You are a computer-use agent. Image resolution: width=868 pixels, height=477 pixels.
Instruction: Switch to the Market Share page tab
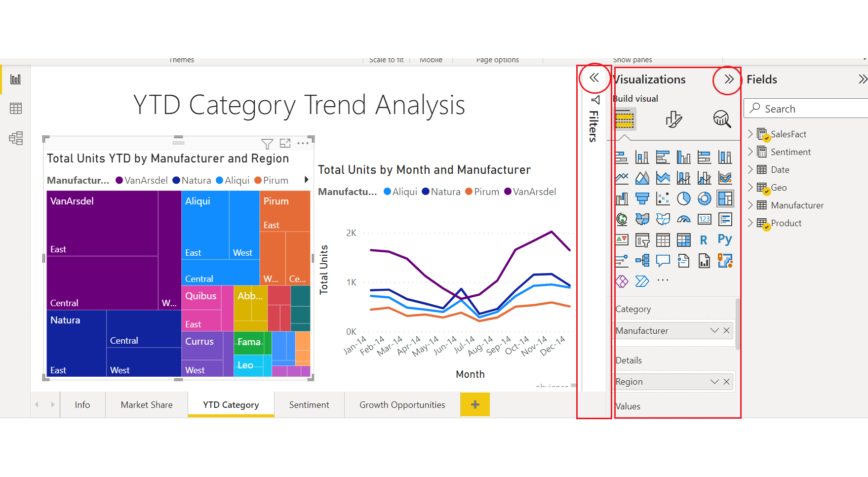[x=147, y=405]
